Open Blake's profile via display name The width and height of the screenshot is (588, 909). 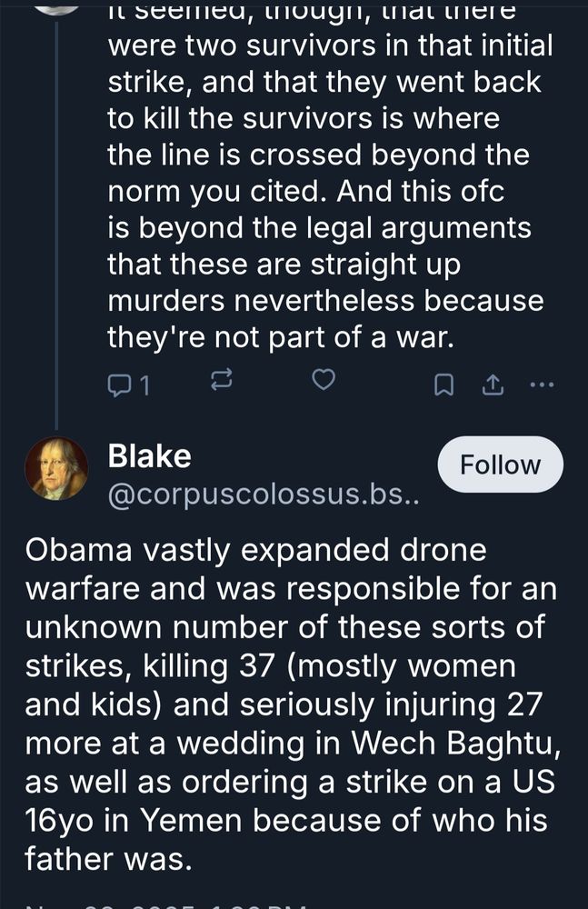[150, 456]
